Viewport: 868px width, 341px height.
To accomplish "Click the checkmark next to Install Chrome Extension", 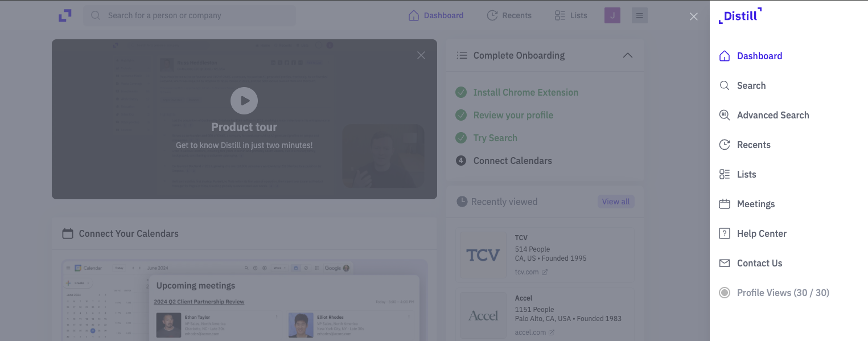I will pyautogui.click(x=461, y=92).
